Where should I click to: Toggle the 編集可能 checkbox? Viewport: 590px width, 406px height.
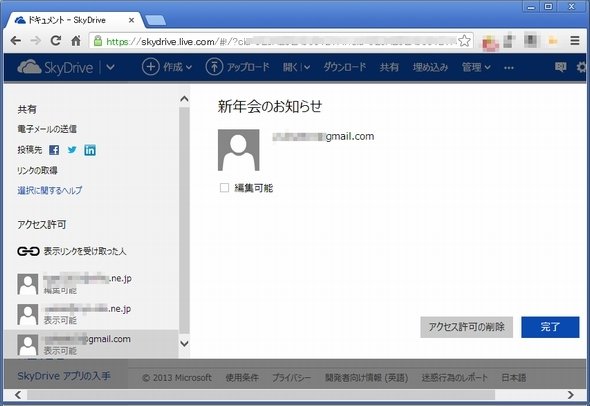click(x=224, y=187)
